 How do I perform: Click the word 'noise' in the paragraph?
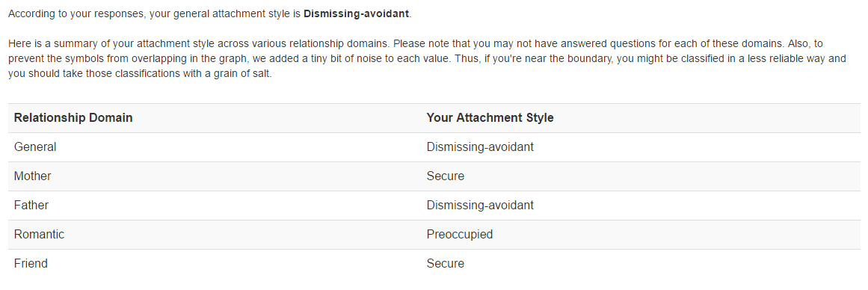pos(368,58)
